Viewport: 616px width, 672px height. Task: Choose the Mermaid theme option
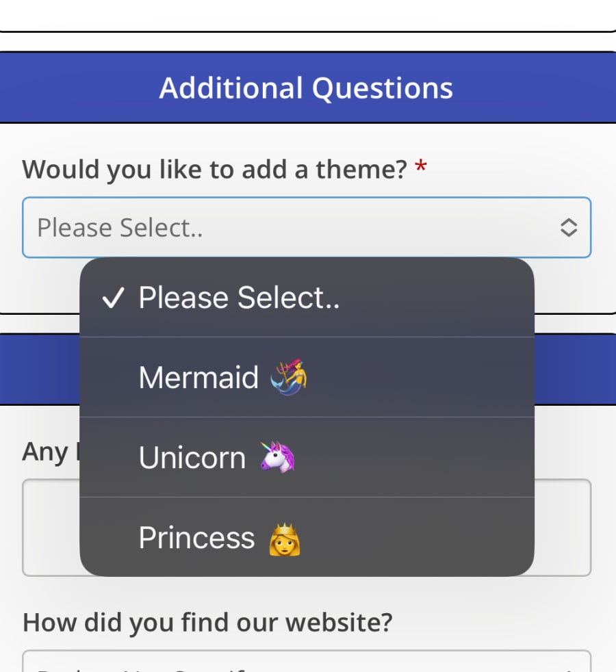pos(198,377)
